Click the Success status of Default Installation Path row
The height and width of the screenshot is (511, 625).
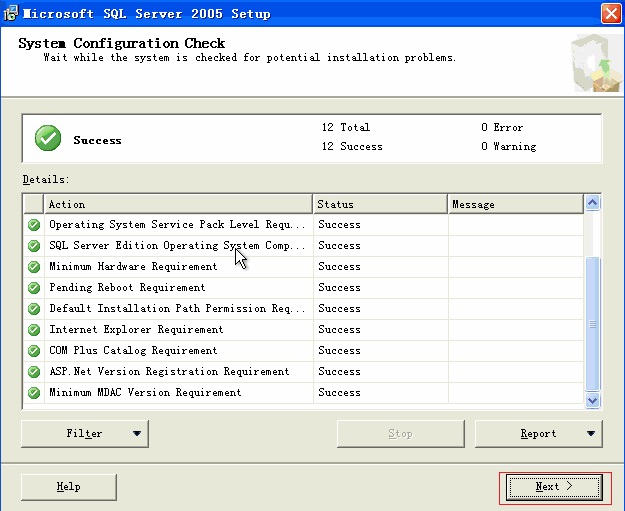click(x=339, y=309)
